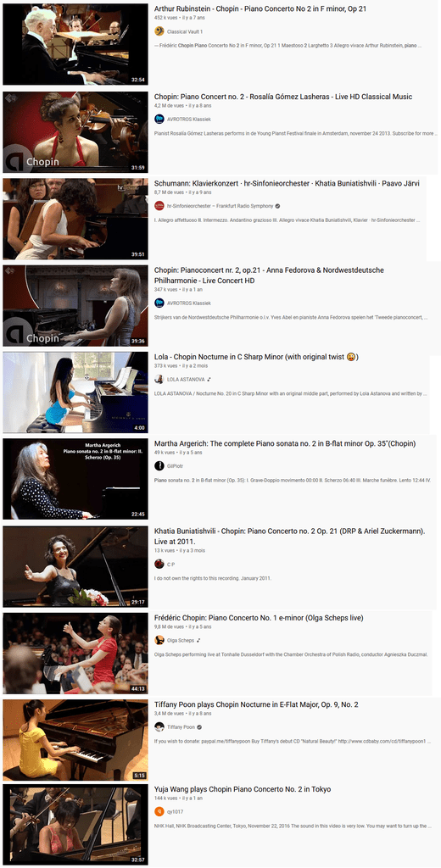Open the GilPiotr channel avatar

tap(159, 465)
